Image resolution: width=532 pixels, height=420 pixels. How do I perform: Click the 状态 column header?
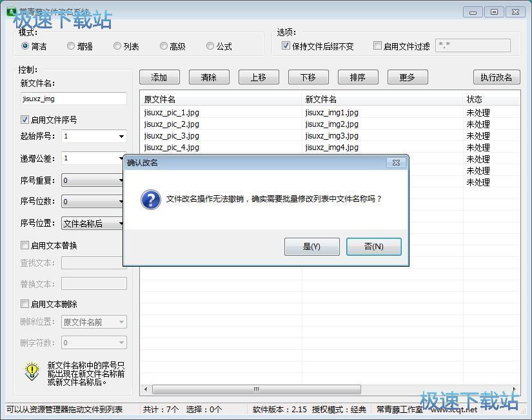[x=491, y=99]
